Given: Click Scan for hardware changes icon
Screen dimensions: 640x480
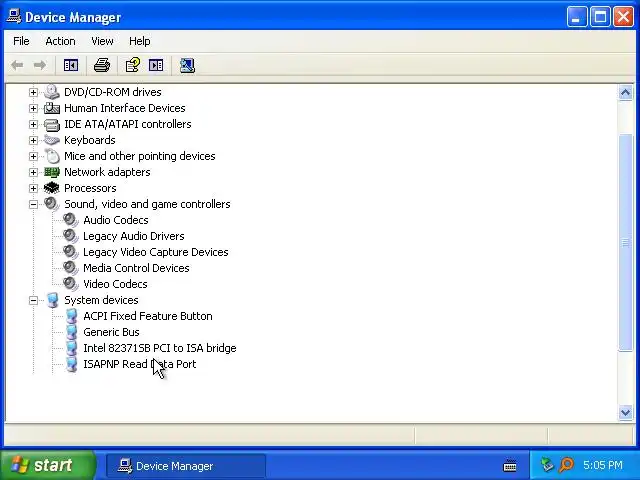Looking at the screenshot, I should (187, 65).
